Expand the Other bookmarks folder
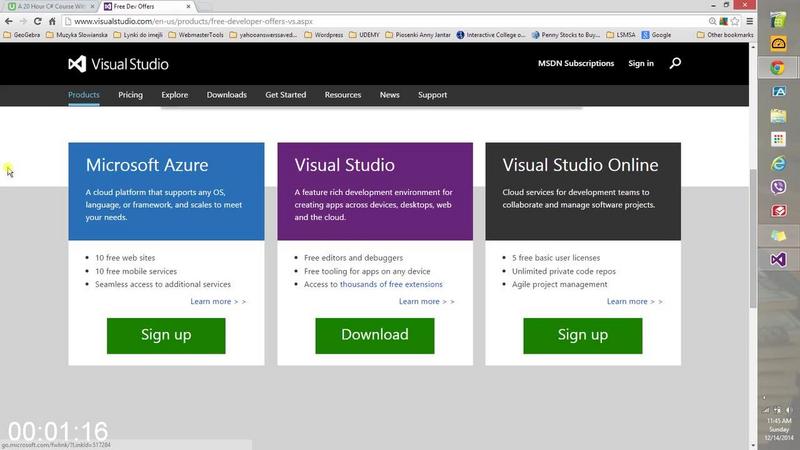Viewport: 800px width, 450px height. (724, 35)
